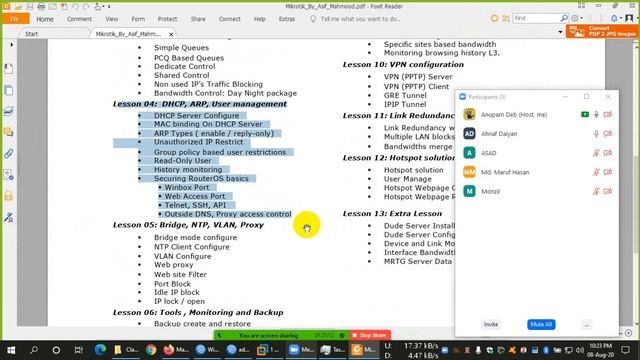Open the Comments panel icon in sidebar
This screenshot has height=360, width=640.
pyautogui.click(x=9, y=132)
